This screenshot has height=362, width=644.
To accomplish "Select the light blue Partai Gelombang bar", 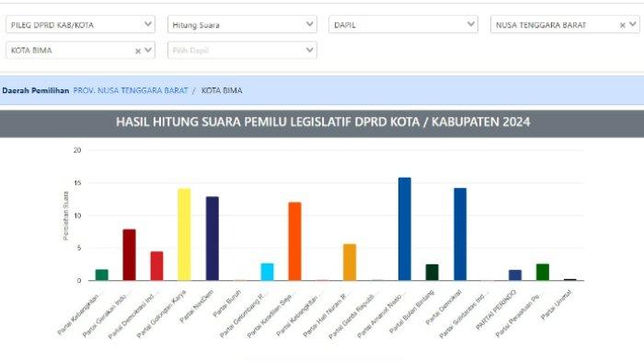I will pos(267,272).
